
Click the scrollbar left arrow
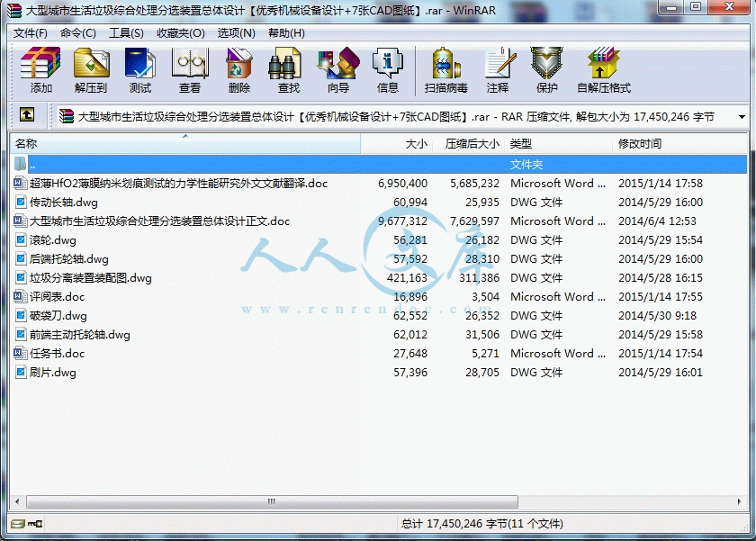click(x=17, y=502)
